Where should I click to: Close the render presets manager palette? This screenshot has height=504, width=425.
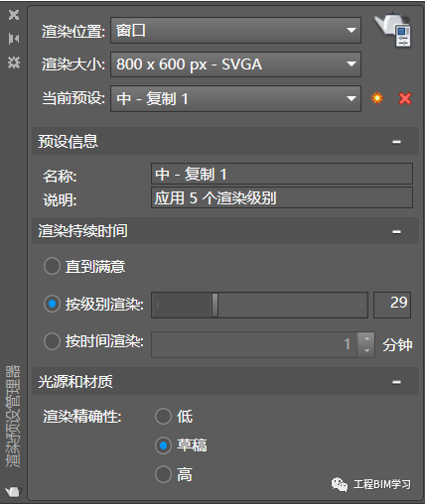(14, 15)
